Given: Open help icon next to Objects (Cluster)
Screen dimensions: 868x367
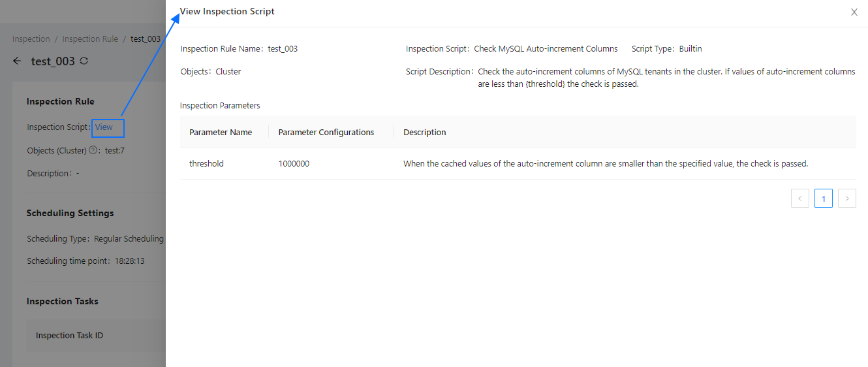Looking at the screenshot, I should coord(93,150).
